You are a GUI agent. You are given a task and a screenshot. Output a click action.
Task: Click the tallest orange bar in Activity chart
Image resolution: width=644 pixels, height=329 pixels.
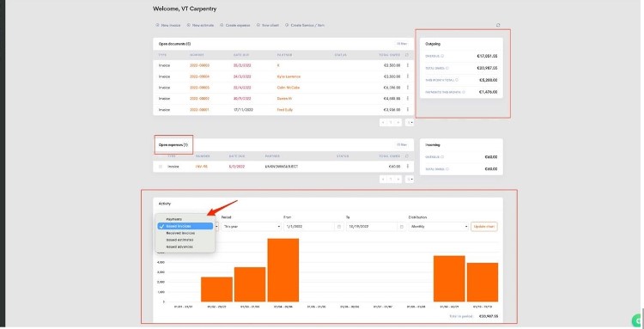283,270
